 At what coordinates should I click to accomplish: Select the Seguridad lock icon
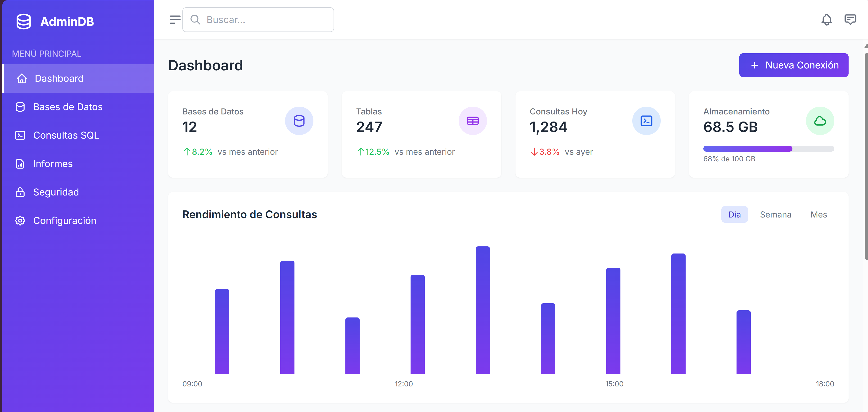[20, 192]
